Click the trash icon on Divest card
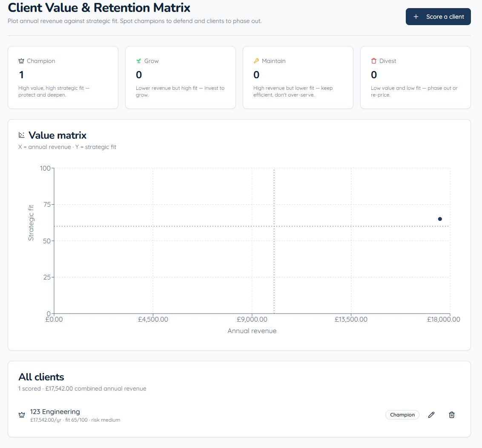Screen dimensions: 482x448 (374, 61)
